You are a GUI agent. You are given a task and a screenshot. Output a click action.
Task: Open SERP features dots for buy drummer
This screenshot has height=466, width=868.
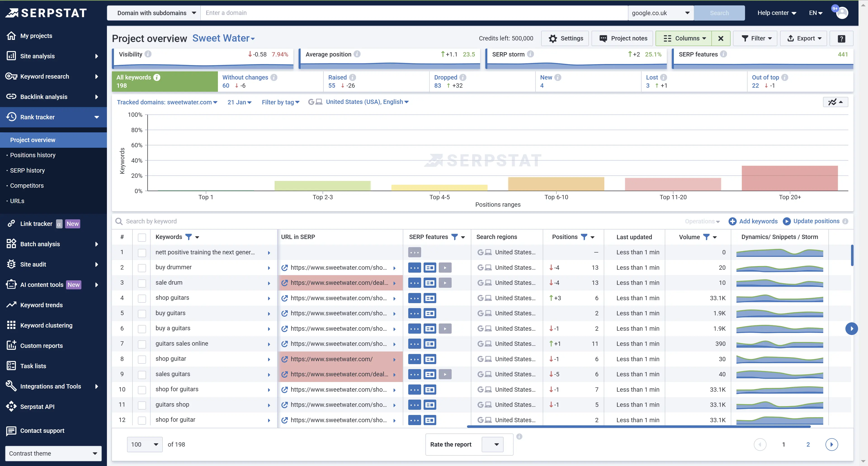[x=415, y=268]
